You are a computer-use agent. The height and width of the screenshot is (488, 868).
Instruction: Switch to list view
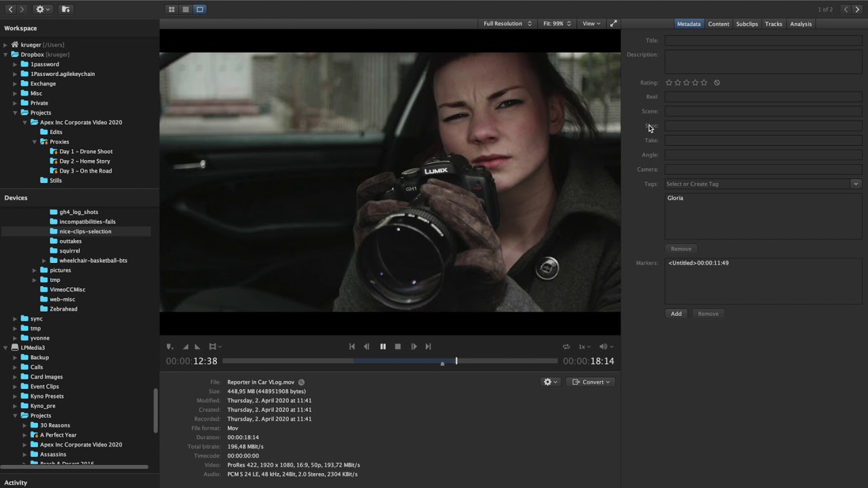pos(186,9)
